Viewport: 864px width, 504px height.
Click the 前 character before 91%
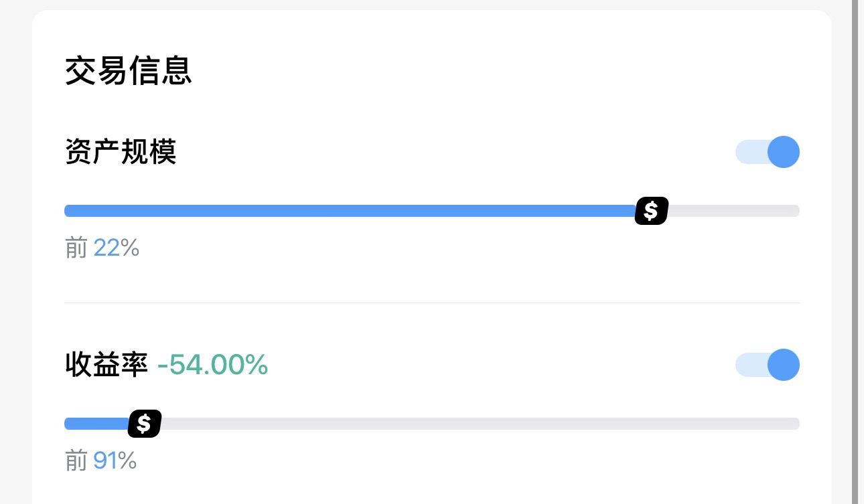click(x=76, y=461)
